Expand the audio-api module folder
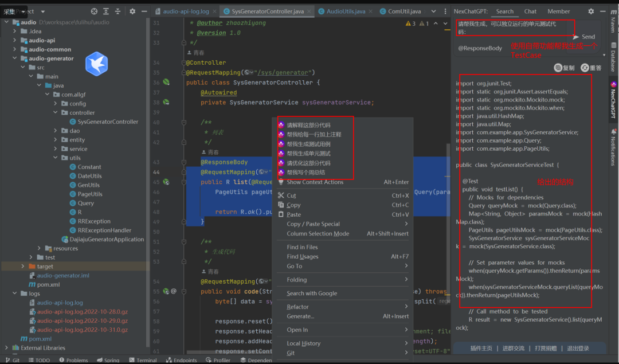Screen dimensions: 619x364 15,40
